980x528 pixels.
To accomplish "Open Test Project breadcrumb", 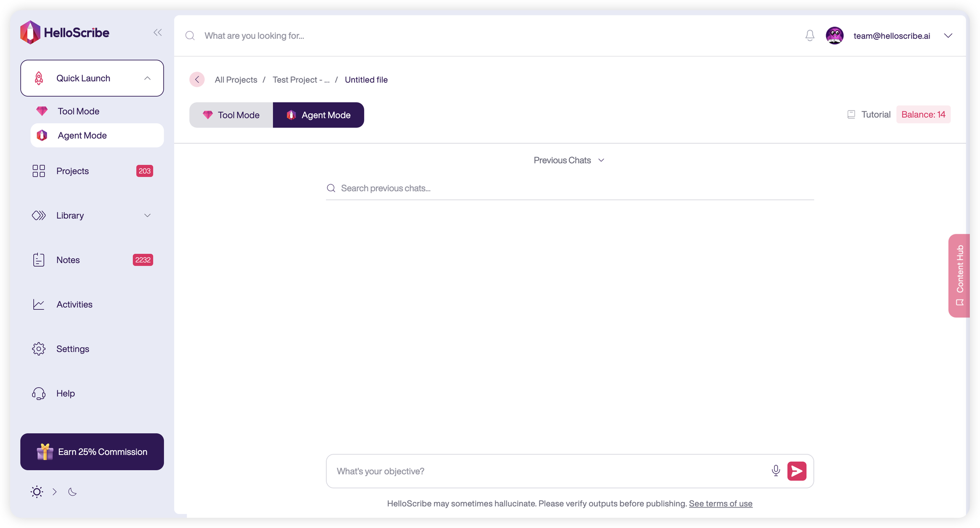I will 301,80.
